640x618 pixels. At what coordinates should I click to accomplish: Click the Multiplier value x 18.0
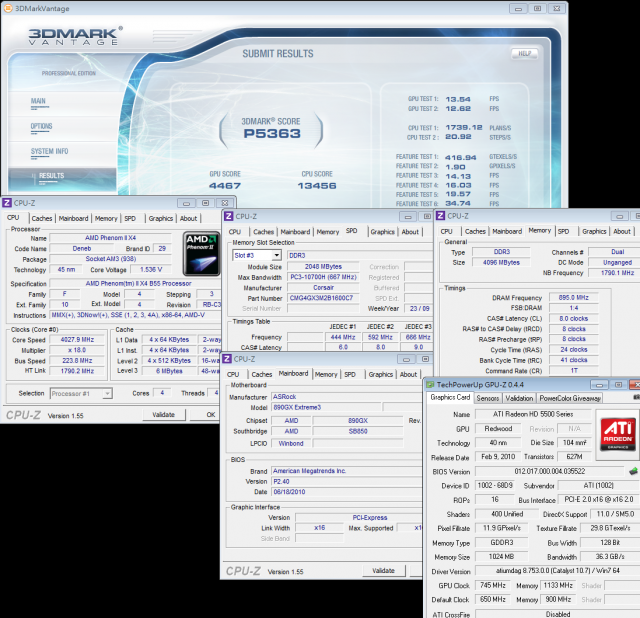pyautogui.click(x=77, y=350)
